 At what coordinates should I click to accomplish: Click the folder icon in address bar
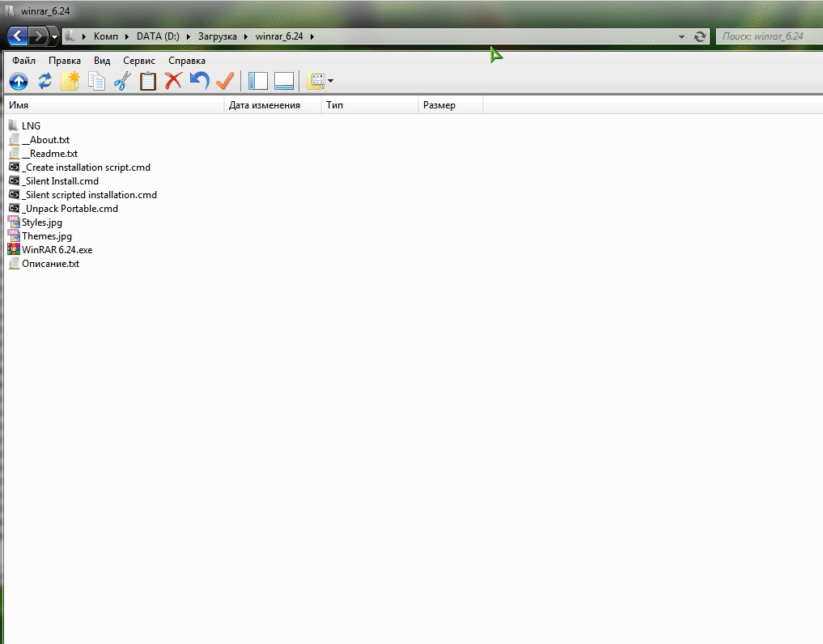click(70, 36)
